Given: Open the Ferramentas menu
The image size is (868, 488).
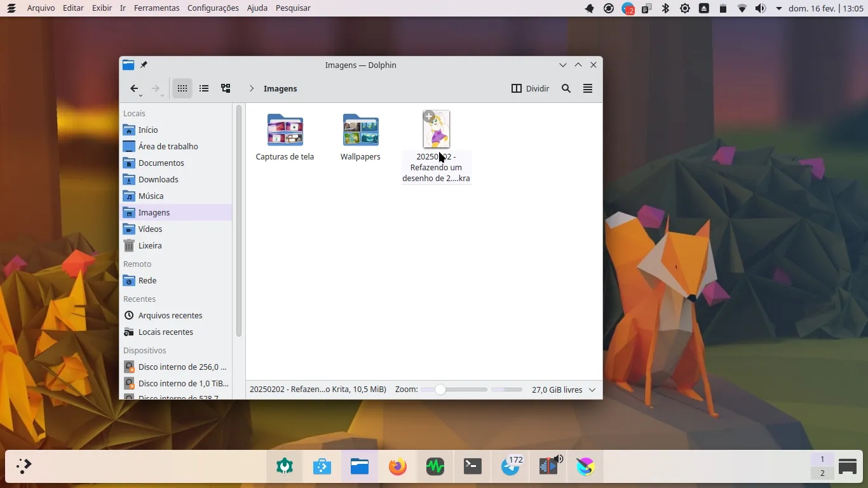Looking at the screenshot, I should (x=156, y=8).
